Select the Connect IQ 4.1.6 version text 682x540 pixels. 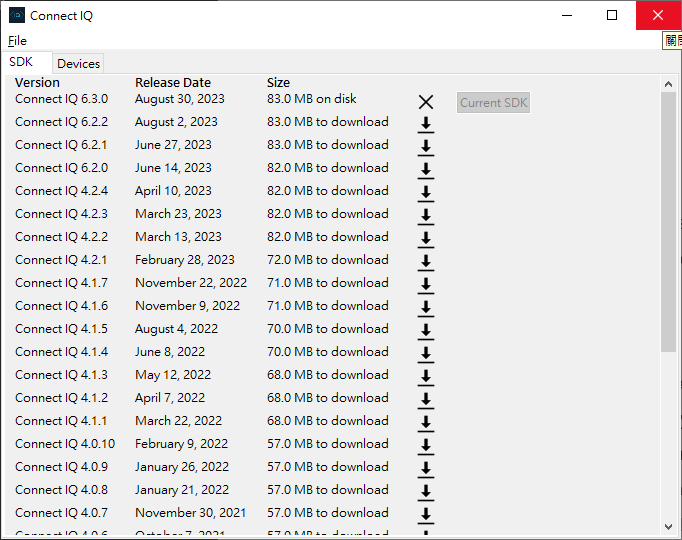(x=61, y=307)
